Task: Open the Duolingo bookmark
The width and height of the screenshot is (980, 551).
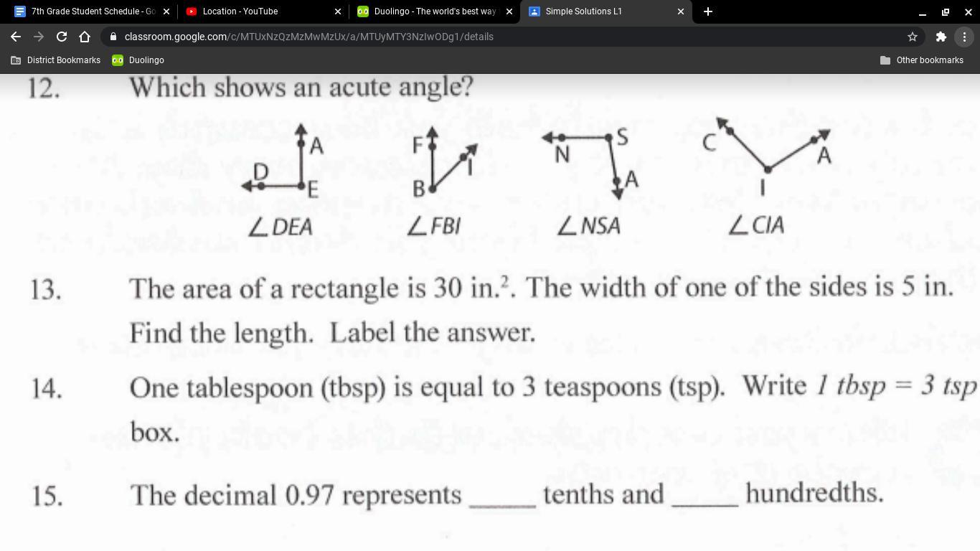Action: [138, 60]
